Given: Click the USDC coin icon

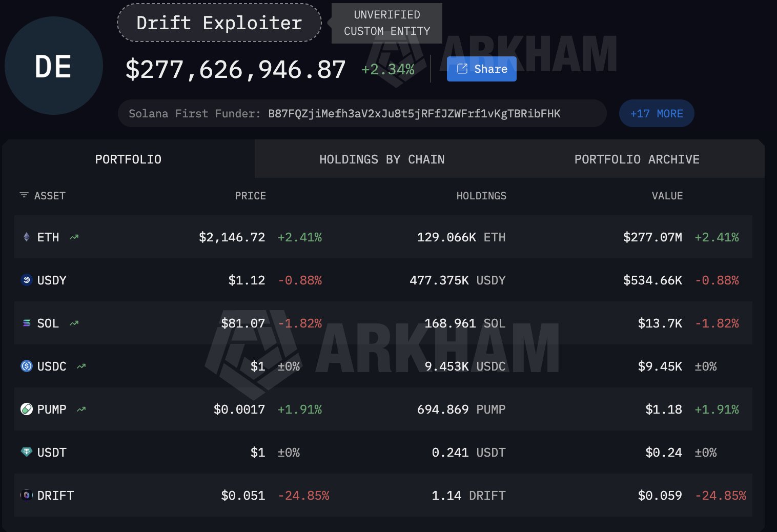Looking at the screenshot, I should pos(27,366).
